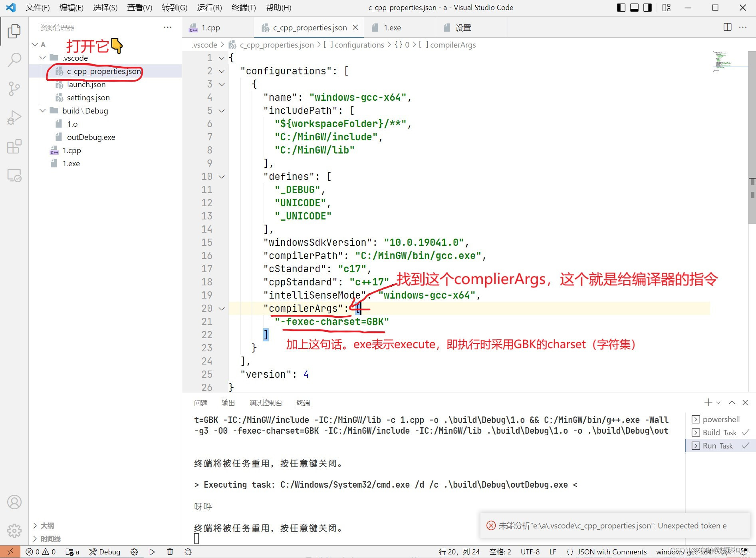Open editor More Actions ellipsis

(x=743, y=27)
